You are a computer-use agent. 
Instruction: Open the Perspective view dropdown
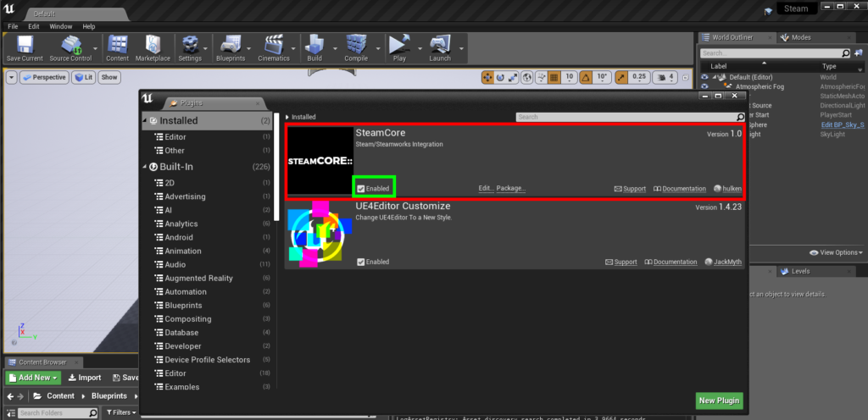tap(44, 77)
